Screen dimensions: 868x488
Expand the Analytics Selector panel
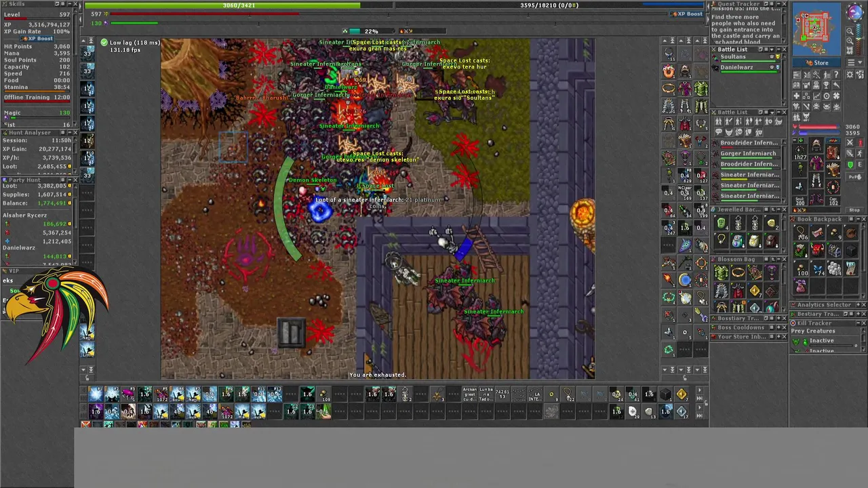coord(859,305)
